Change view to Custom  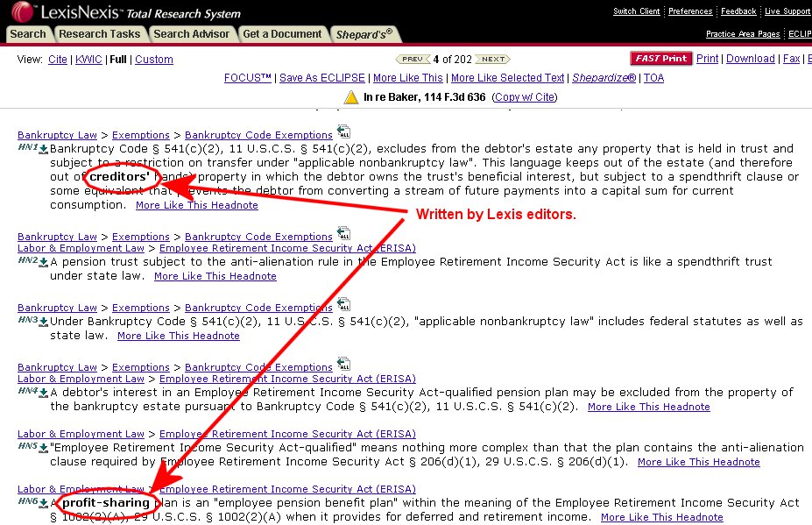154,60
